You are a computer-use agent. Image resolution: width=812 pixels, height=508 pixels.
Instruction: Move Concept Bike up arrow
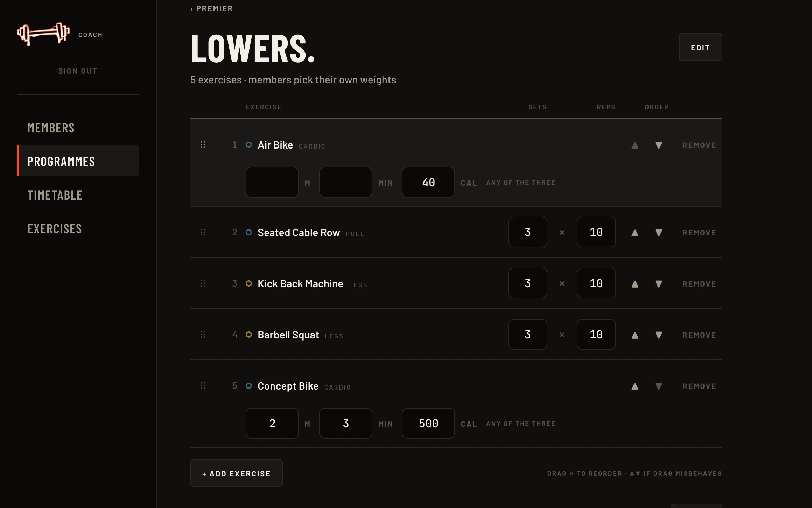(x=635, y=386)
